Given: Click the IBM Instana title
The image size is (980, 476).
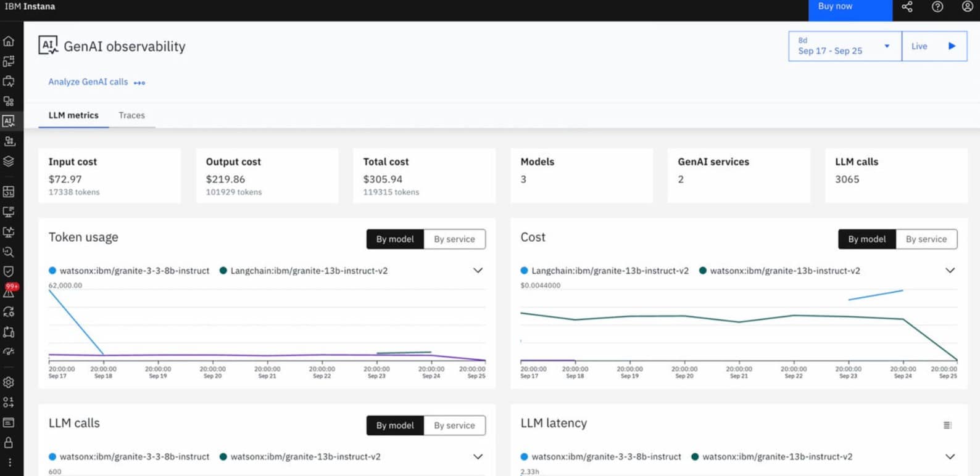Looking at the screenshot, I should point(30,6).
